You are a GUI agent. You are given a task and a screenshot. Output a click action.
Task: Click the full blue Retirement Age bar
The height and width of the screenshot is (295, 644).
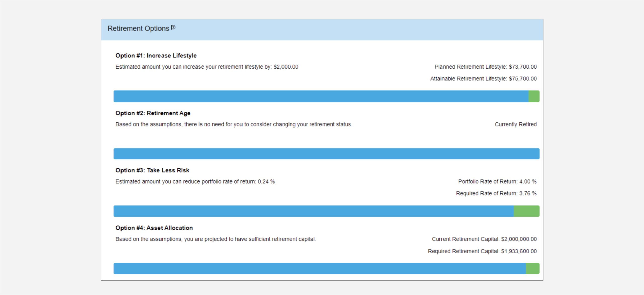[326, 154]
